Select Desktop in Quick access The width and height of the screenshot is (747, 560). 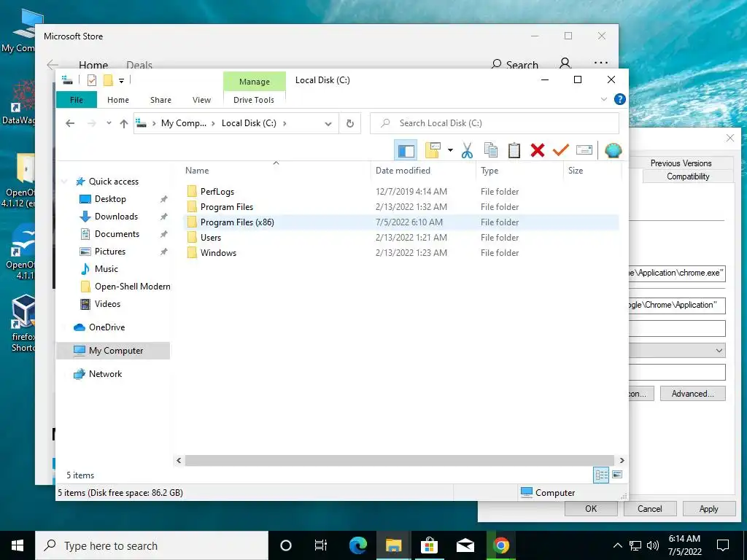110,199
